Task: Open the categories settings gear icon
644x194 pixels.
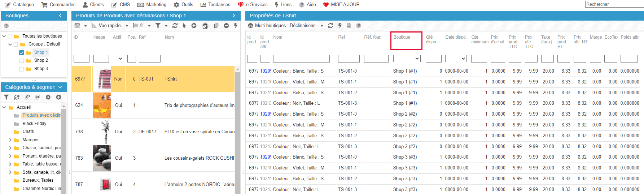Action: tap(48, 97)
